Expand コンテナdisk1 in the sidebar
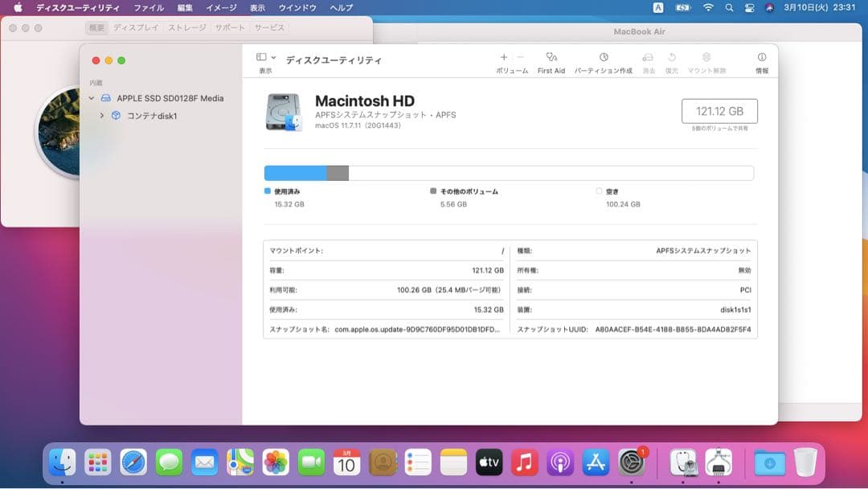 click(x=102, y=115)
